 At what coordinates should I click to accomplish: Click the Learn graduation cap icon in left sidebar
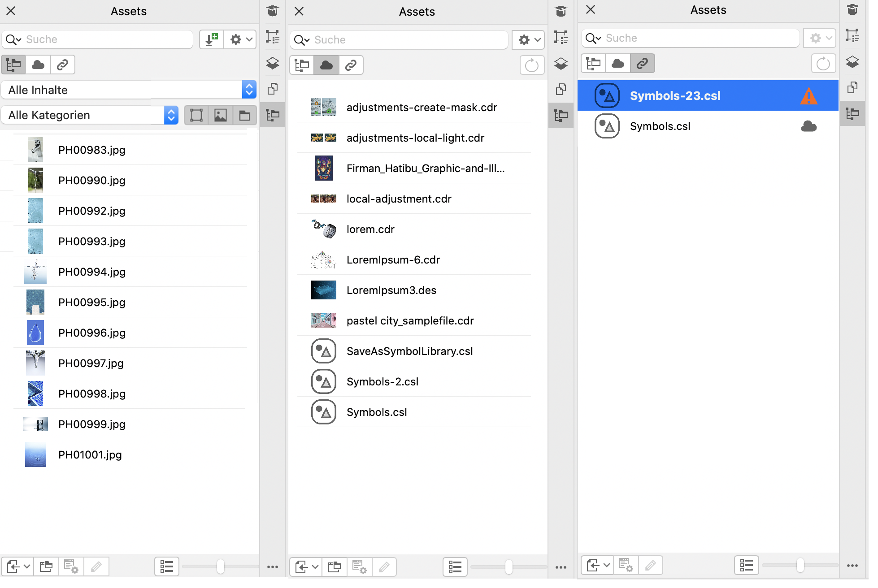pyautogui.click(x=272, y=11)
